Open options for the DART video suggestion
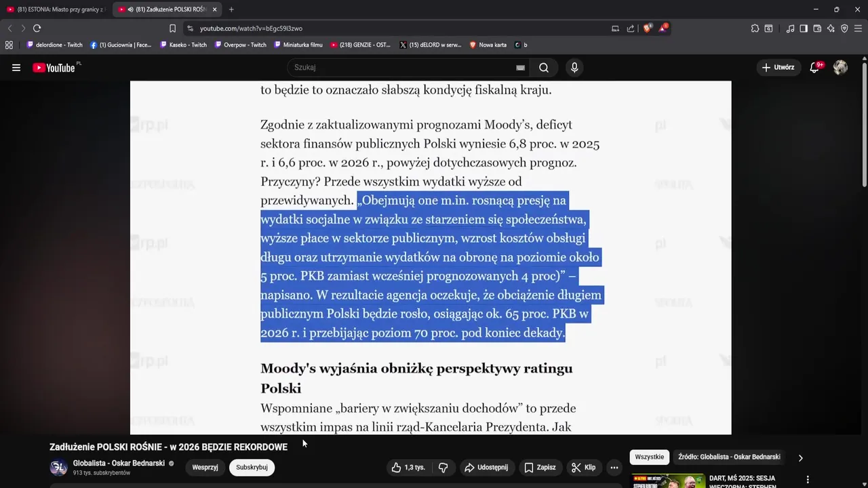 tap(807, 480)
